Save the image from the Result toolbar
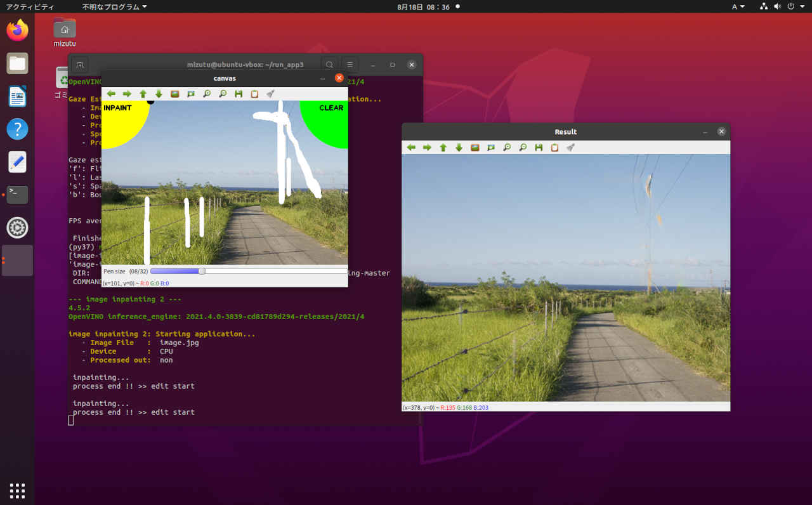The image size is (812, 505). 538,147
